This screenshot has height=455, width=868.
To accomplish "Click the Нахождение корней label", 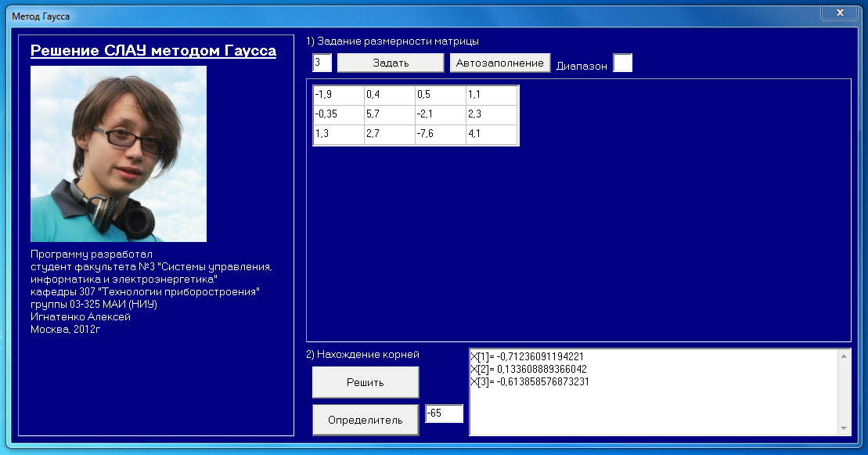I will pos(362,354).
